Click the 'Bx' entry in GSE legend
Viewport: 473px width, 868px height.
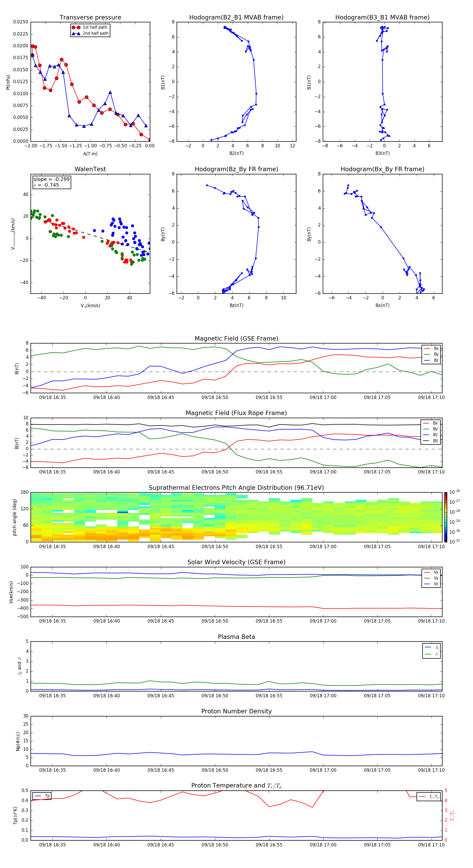pyautogui.click(x=431, y=349)
